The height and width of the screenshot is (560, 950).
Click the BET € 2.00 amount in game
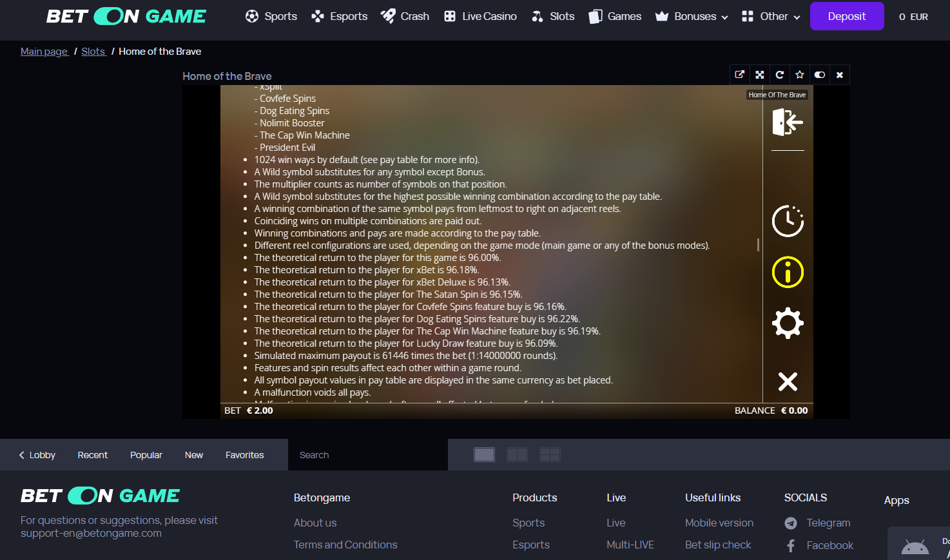coord(249,410)
